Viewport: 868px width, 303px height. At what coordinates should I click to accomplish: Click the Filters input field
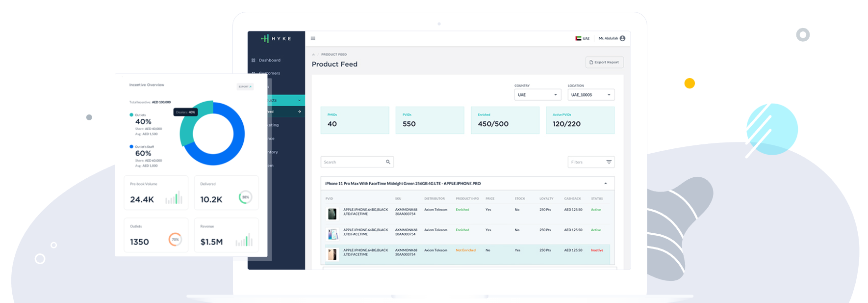point(591,162)
